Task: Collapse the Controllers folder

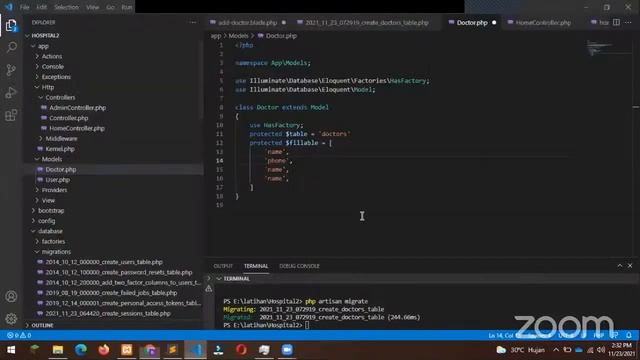Action: pos(60,97)
